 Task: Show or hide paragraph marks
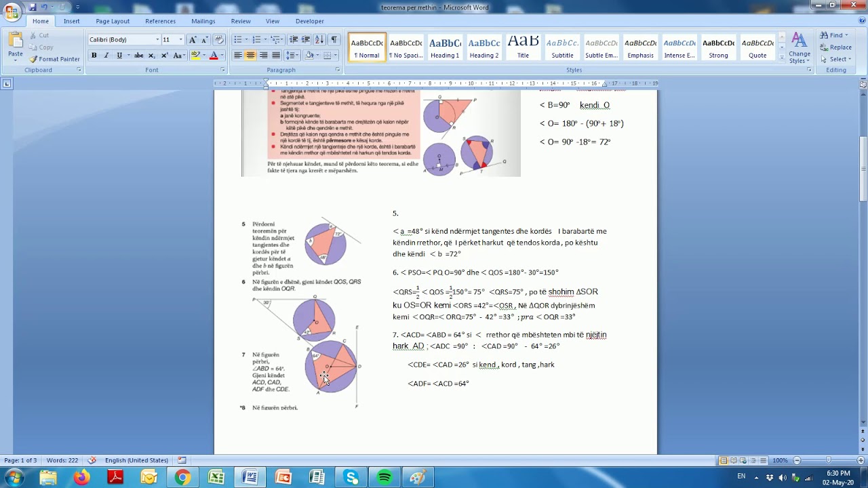click(x=334, y=40)
